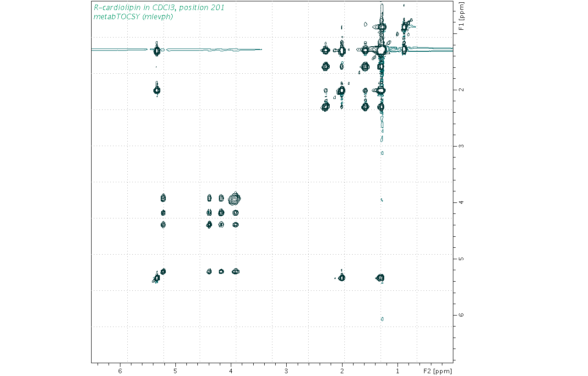Viewport: 588px width, 376px height.
Task: Click the "F1 [ppm]" vertical axis label
Action: [461, 17]
